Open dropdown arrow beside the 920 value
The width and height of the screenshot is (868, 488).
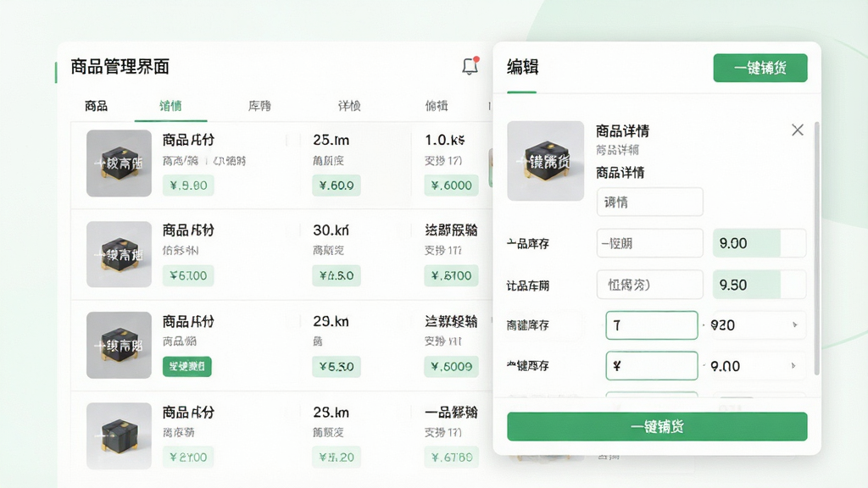tap(795, 324)
